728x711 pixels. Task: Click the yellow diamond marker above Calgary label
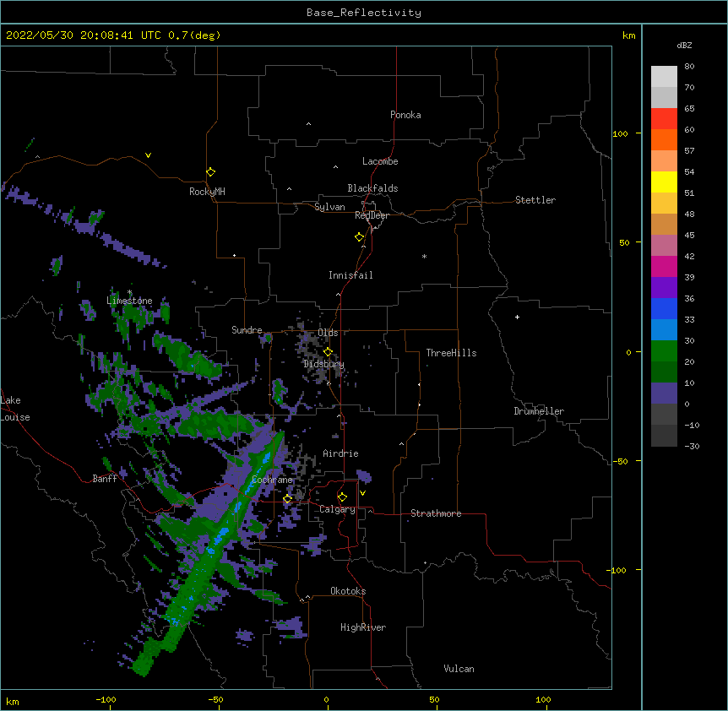pyautogui.click(x=342, y=497)
